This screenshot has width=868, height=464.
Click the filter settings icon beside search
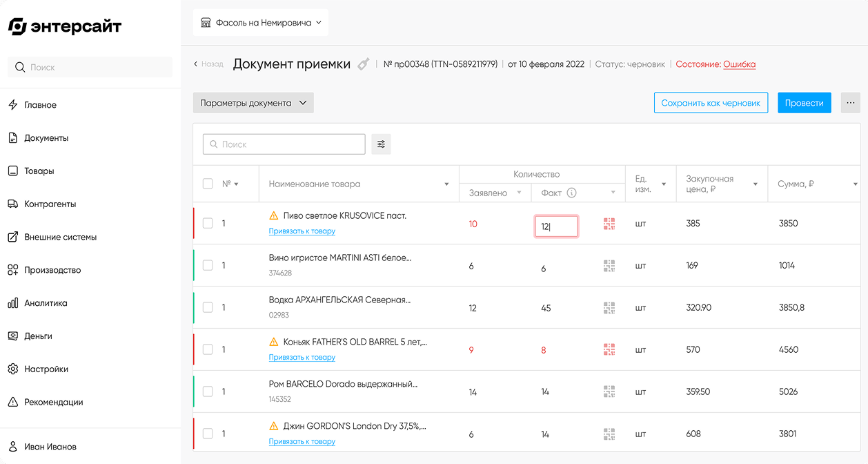click(x=381, y=144)
